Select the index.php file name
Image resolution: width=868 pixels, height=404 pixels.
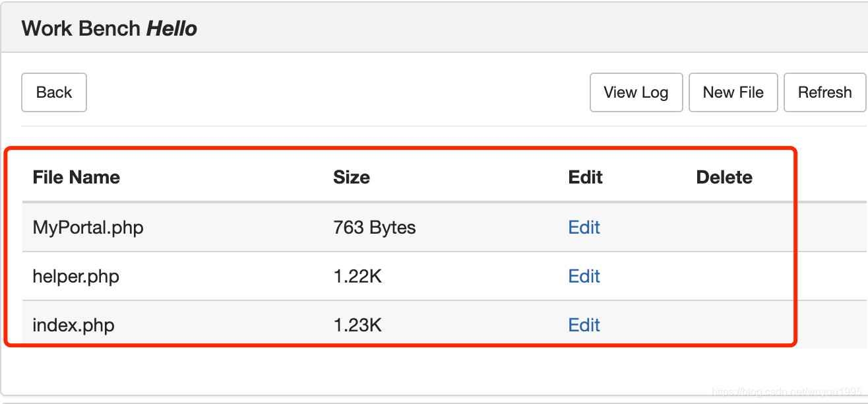pos(73,325)
